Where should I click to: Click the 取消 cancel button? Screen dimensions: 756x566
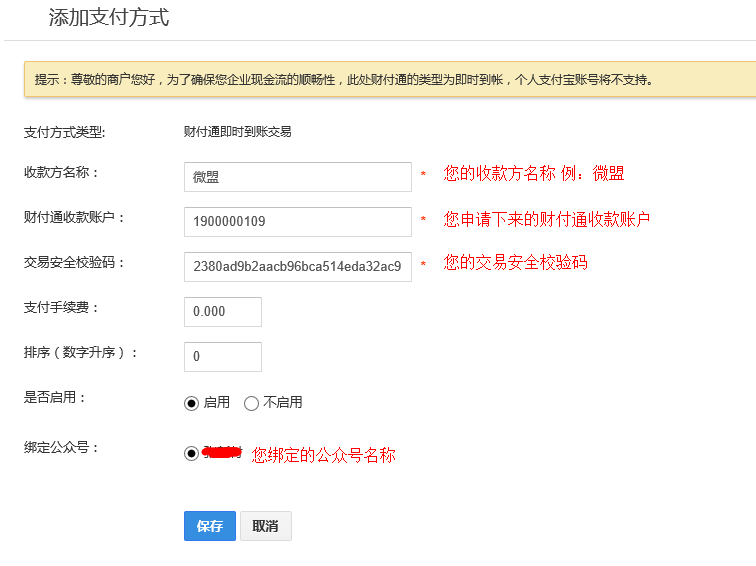coord(266,526)
